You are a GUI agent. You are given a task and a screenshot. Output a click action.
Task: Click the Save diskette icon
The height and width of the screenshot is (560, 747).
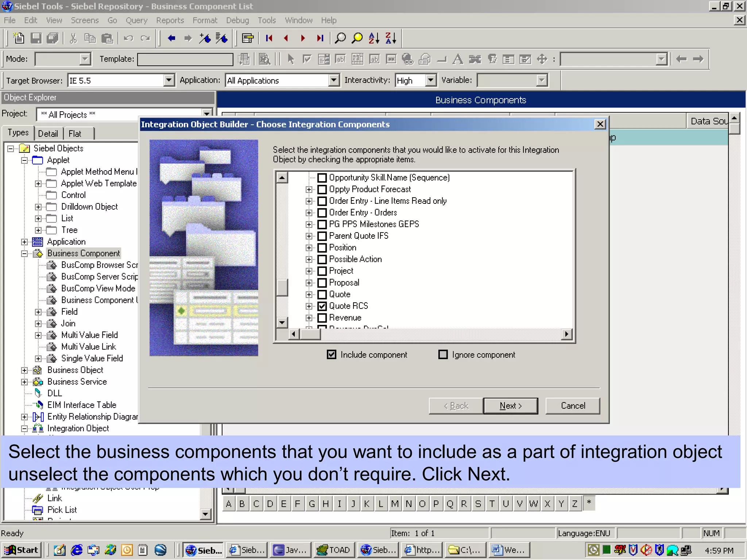click(x=36, y=38)
